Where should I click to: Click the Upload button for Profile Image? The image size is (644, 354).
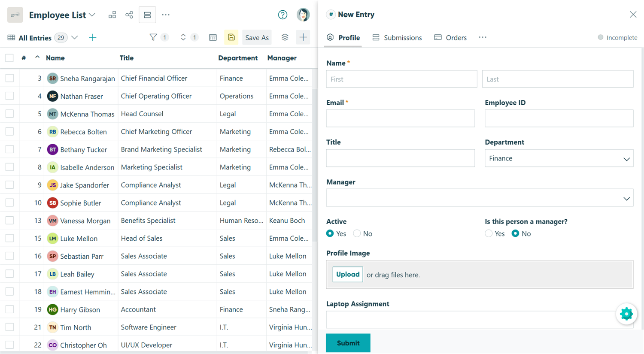pos(348,274)
